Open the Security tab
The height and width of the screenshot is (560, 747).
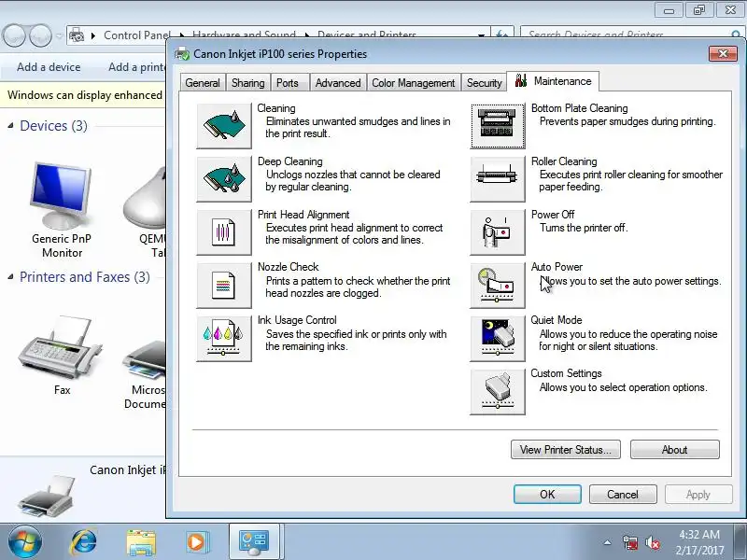point(484,83)
